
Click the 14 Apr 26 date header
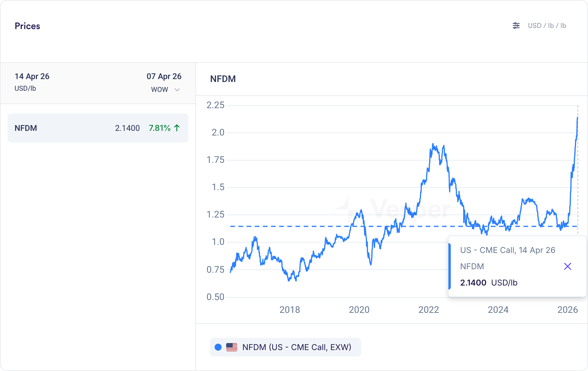(32, 76)
